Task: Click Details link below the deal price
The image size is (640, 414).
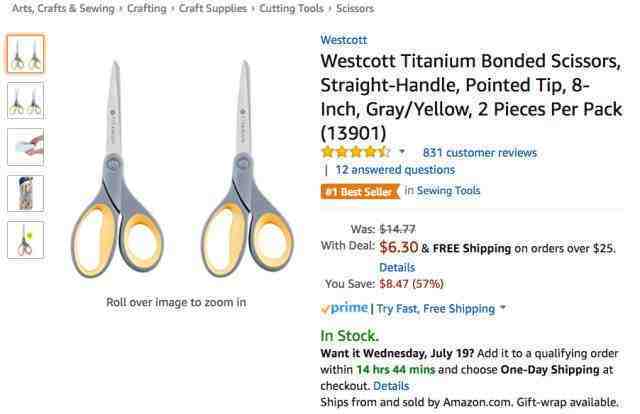Action: coord(397,268)
